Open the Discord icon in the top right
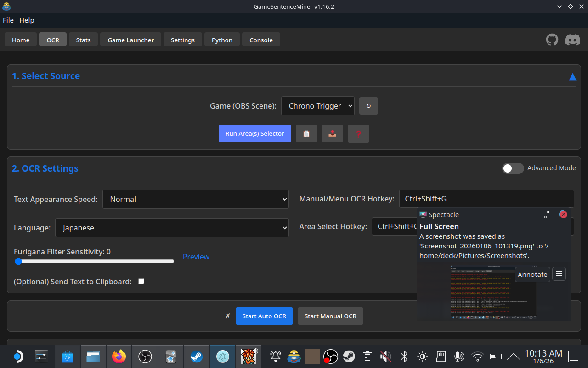 [572, 40]
